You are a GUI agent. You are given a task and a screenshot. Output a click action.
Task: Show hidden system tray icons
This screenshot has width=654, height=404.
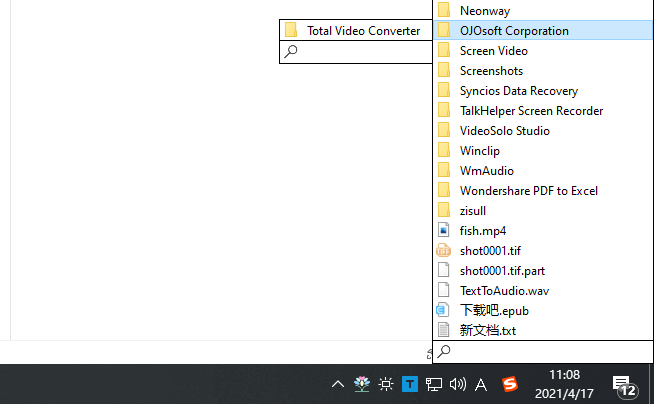tap(338, 384)
